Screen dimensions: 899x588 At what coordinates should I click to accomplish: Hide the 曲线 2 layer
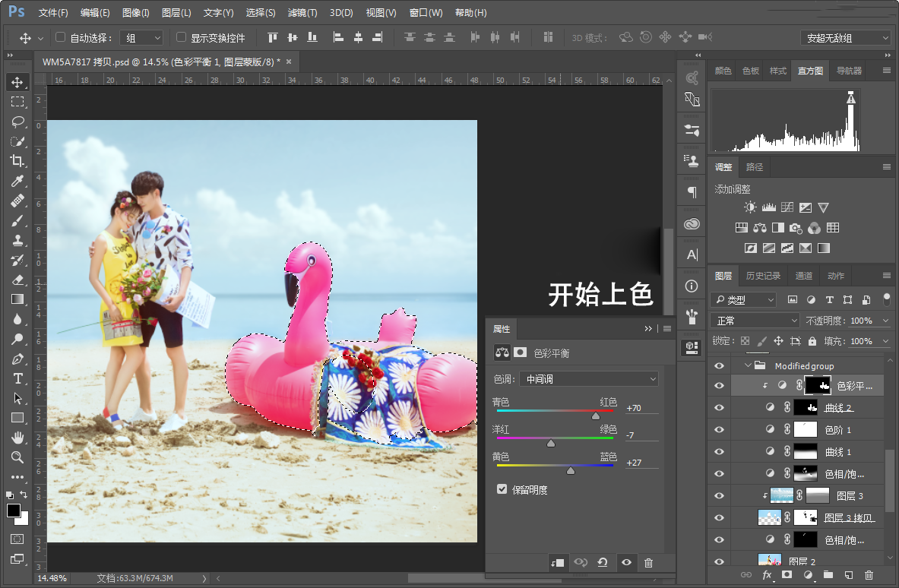(x=719, y=407)
